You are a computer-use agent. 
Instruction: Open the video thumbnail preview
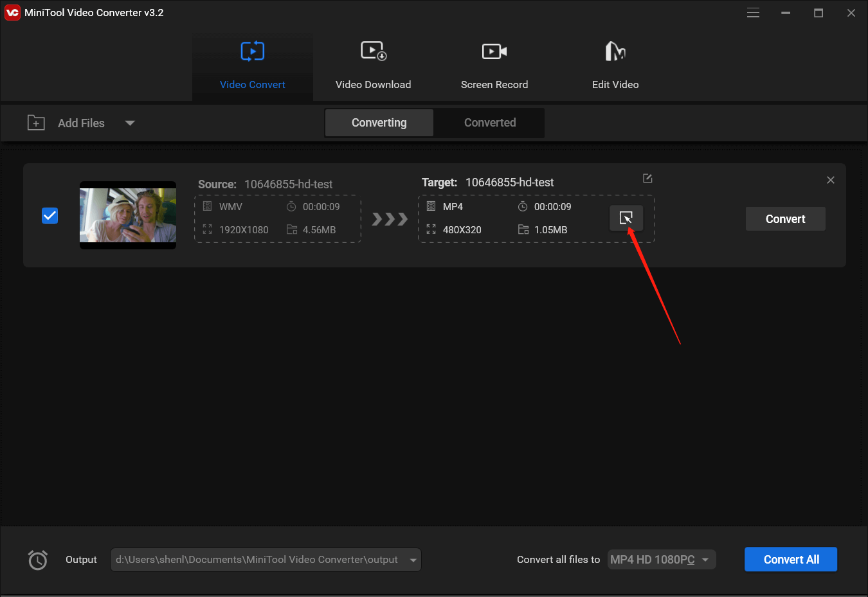tap(128, 215)
